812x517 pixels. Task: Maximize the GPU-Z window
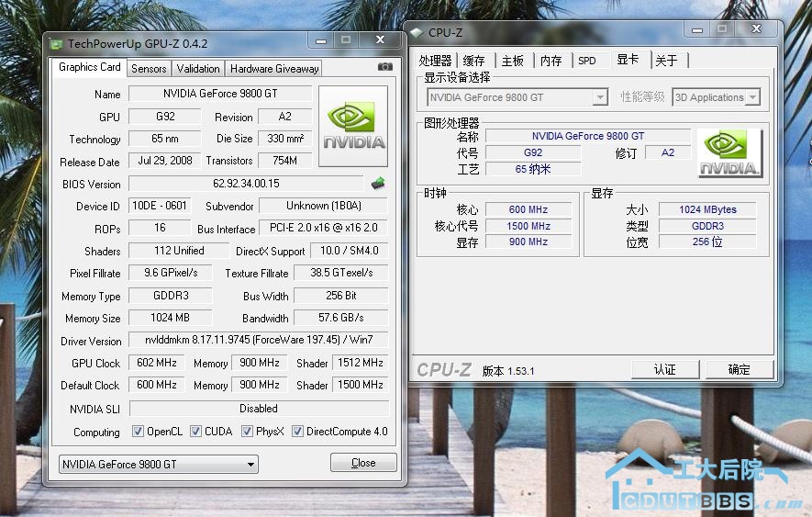(345, 39)
